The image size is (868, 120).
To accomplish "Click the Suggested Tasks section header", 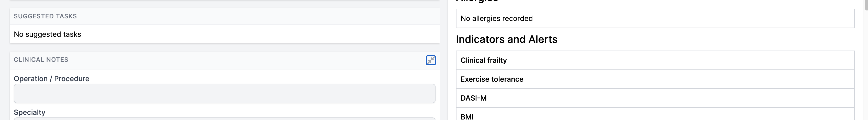I will click(x=45, y=16).
